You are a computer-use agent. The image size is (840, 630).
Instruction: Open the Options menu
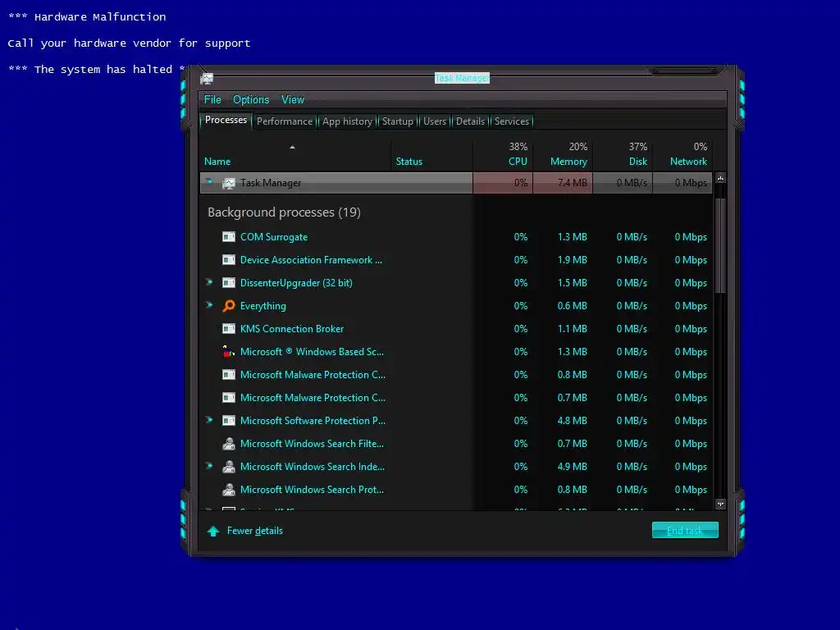pyautogui.click(x=251, y=99)
